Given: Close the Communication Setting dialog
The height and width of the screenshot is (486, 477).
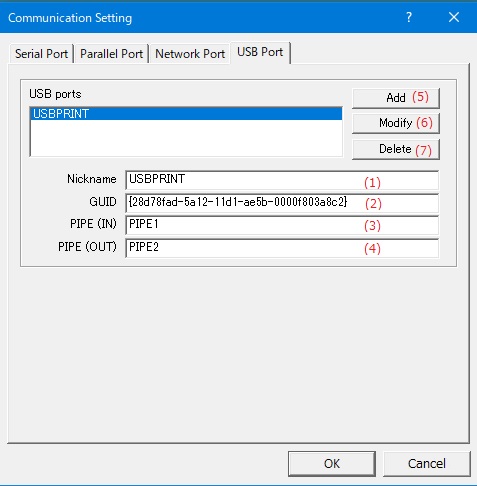Looking at the screenshot, I should 454,17.
